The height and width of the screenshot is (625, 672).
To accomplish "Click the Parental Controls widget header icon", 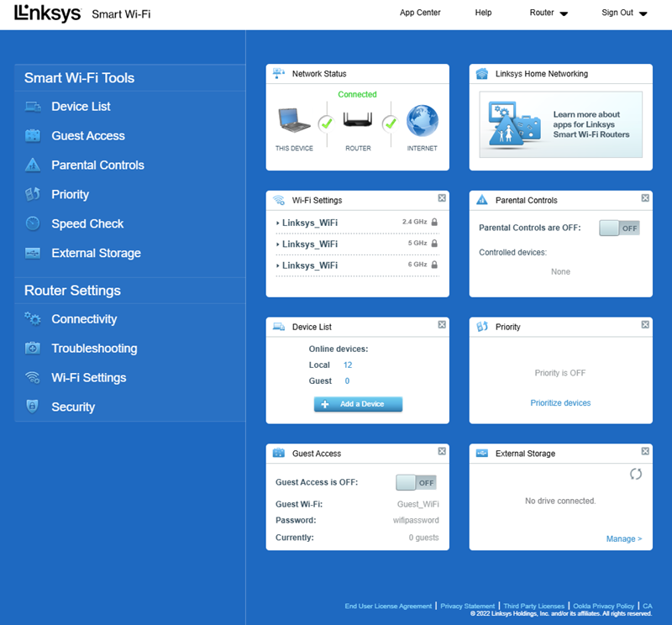I will point(481,200).
